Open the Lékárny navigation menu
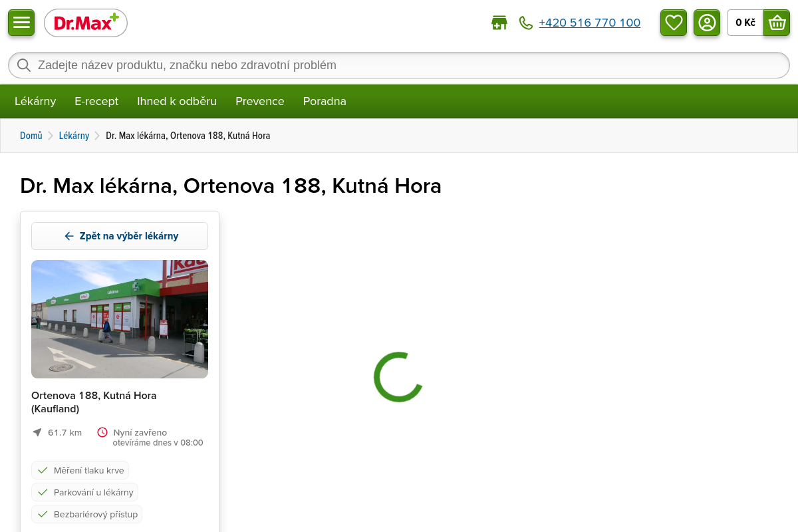 [x=35, y=101]
